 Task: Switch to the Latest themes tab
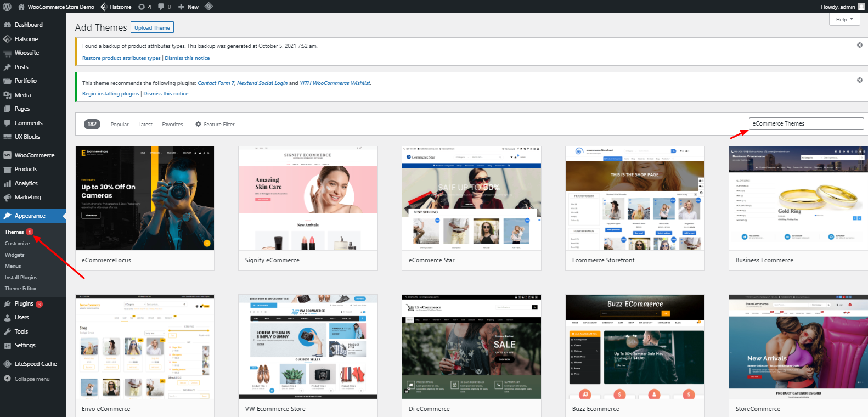click(145, 125)
